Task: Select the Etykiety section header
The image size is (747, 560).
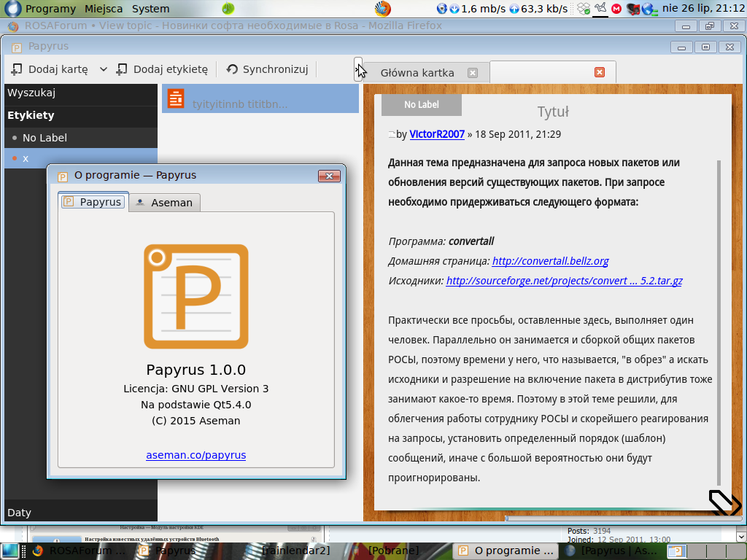Action: (x=81, y=115)
